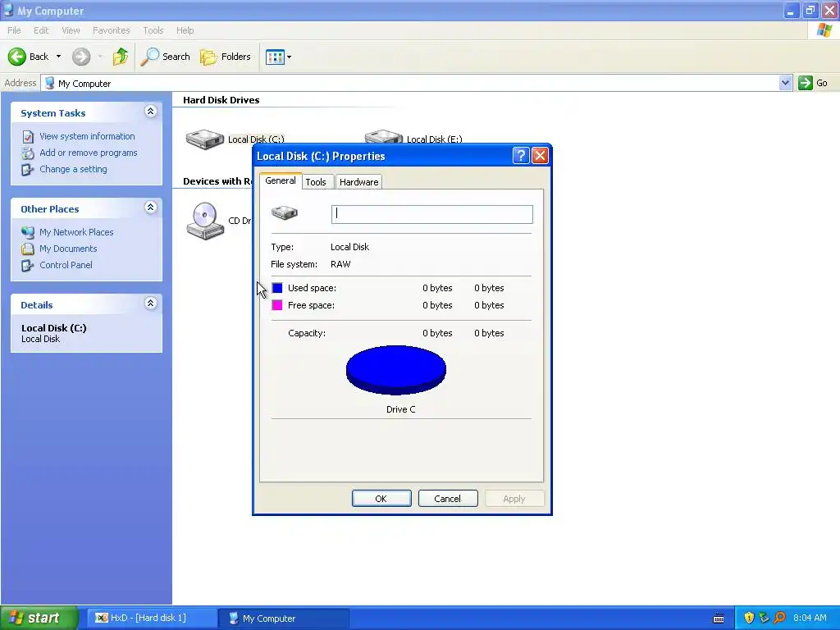
Task: Close the Local Disk (C:) Properties dialog
Action: click(540, 155)
